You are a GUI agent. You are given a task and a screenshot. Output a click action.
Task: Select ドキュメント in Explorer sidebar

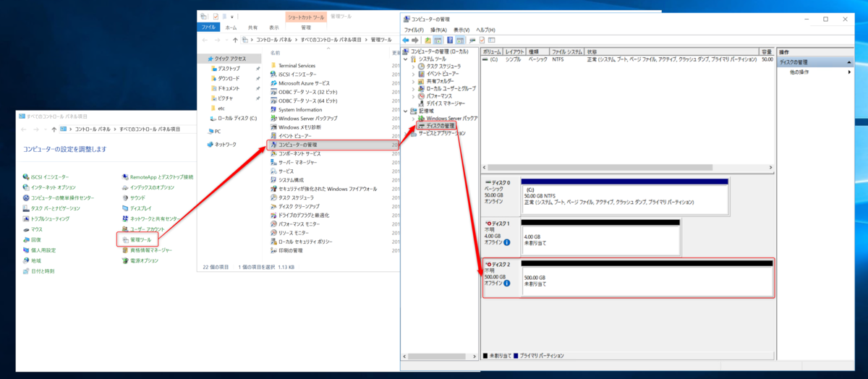click(226, 88)
